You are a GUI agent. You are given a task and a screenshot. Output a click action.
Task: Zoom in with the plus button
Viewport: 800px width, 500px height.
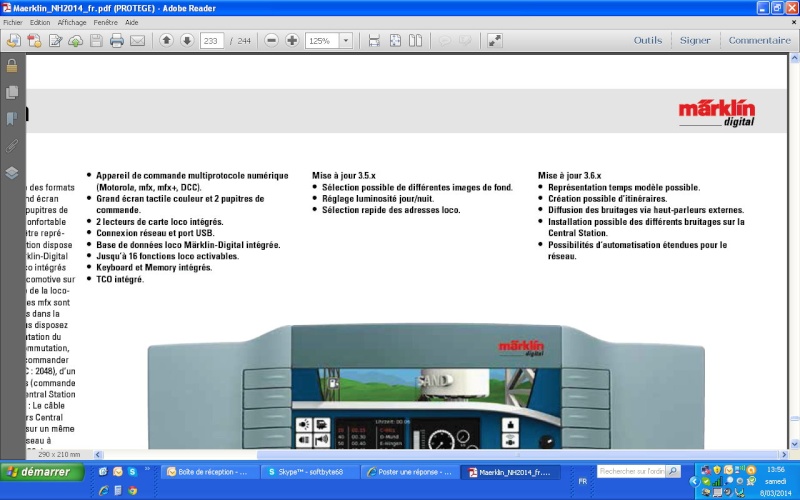point(292,40)
